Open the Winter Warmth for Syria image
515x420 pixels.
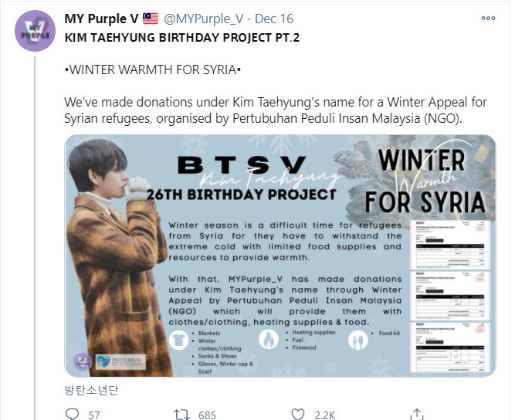pos(280,256)
